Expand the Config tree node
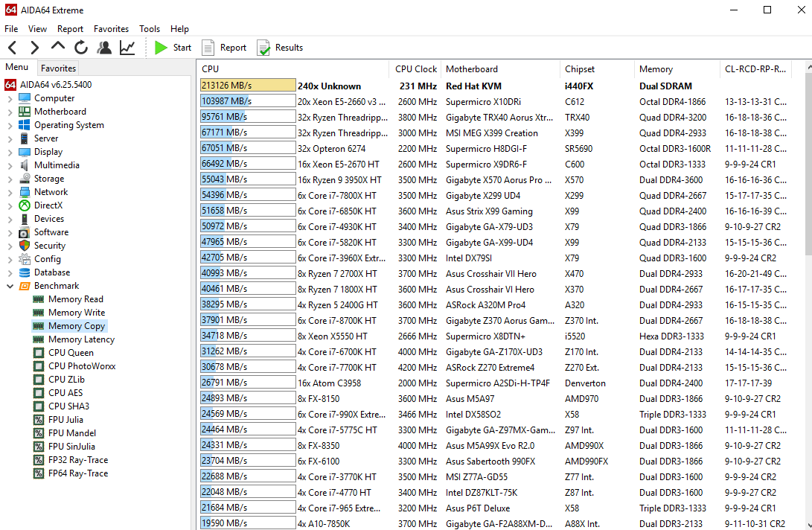 [x=10, y=260]
